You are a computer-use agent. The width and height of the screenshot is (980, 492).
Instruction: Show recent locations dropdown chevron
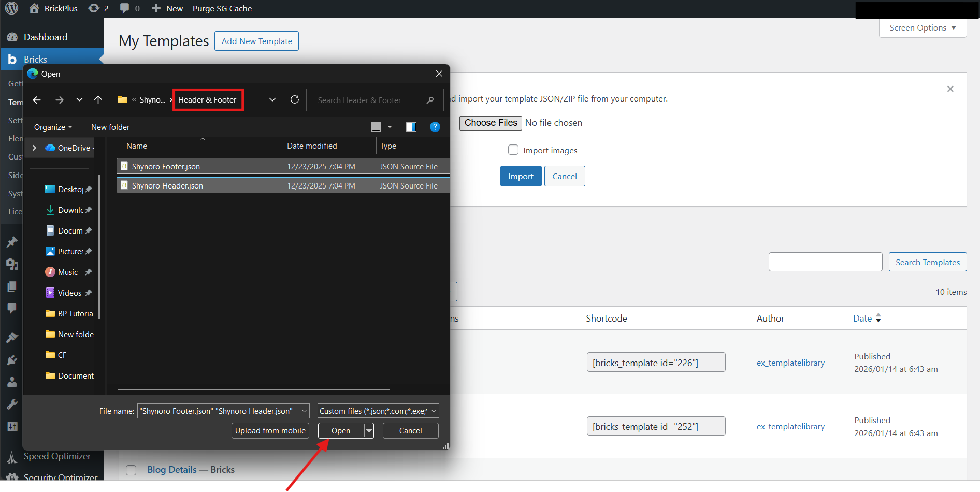(x=79, y=100)
